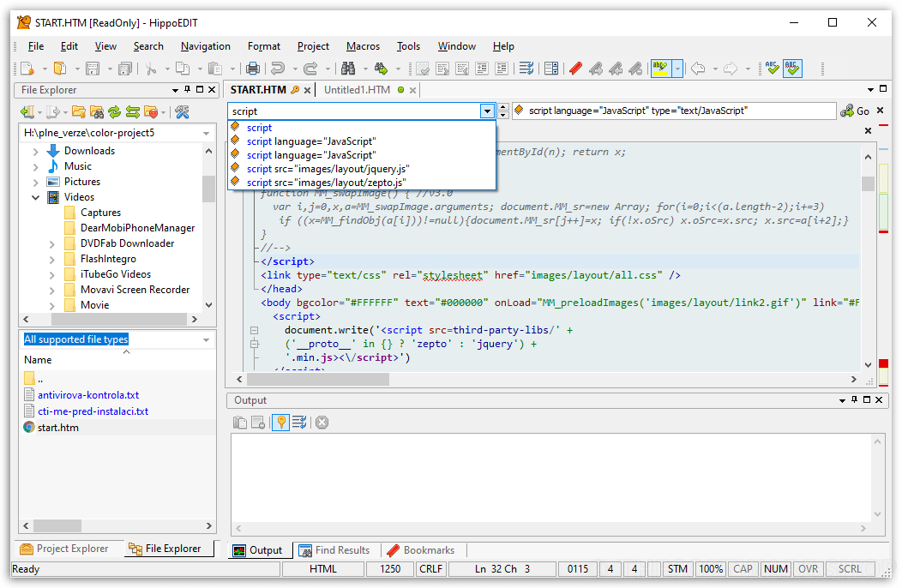Image resolution: width=902 pixels, height=588 pixels.
Task: Click the Go button in navigation bar
Action: [x=855, y=111]
